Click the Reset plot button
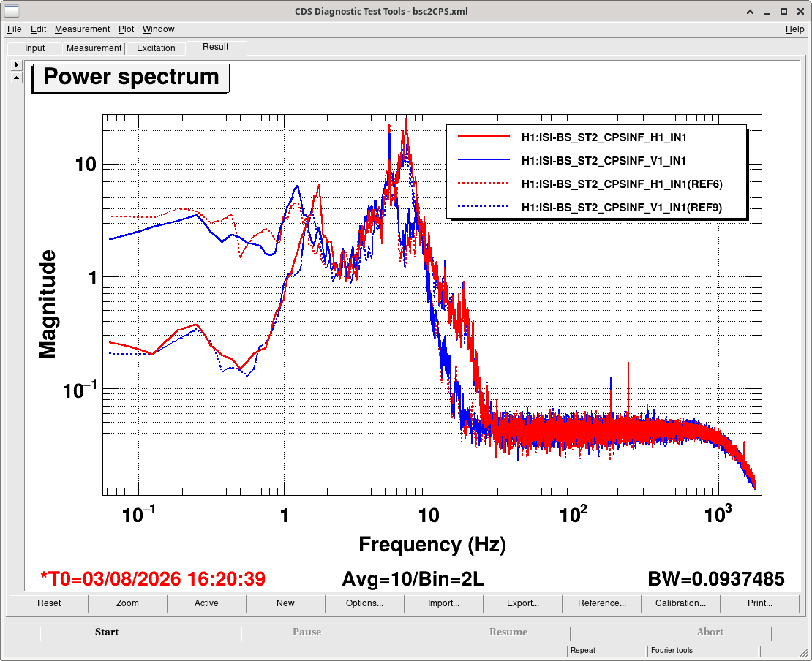This screenshot has width=812, height=661. pyautogui.click(x=49, y=603)
